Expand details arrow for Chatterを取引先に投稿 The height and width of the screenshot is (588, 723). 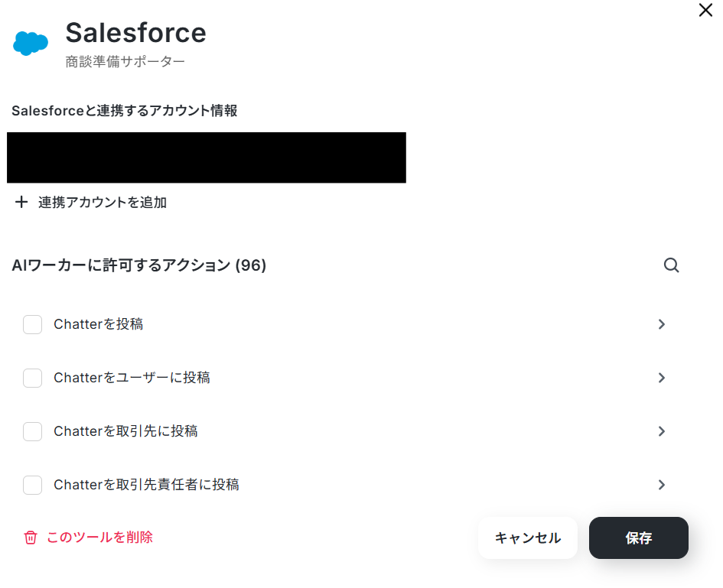click(x=662, y=431)
